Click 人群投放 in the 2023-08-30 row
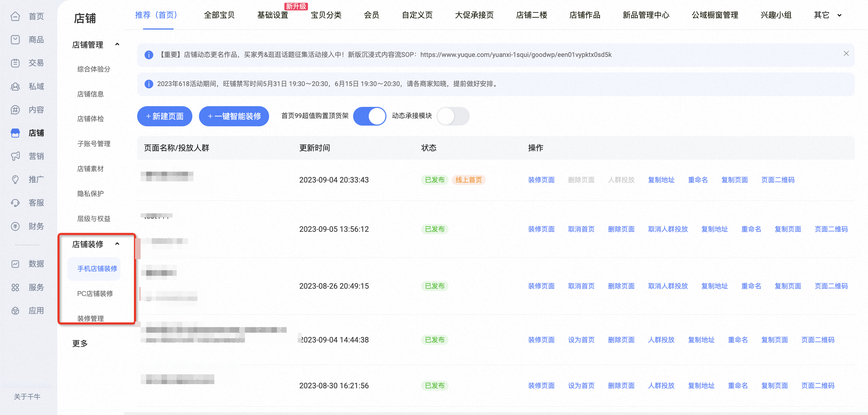868x415 pixels. point(661,386)
